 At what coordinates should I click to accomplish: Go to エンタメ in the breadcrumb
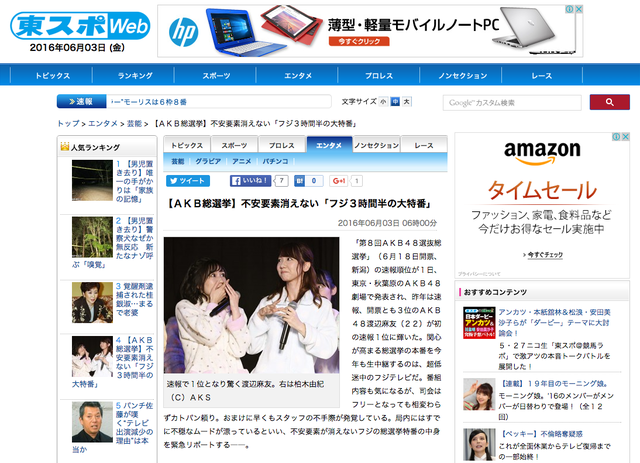(x=103, y=124)
